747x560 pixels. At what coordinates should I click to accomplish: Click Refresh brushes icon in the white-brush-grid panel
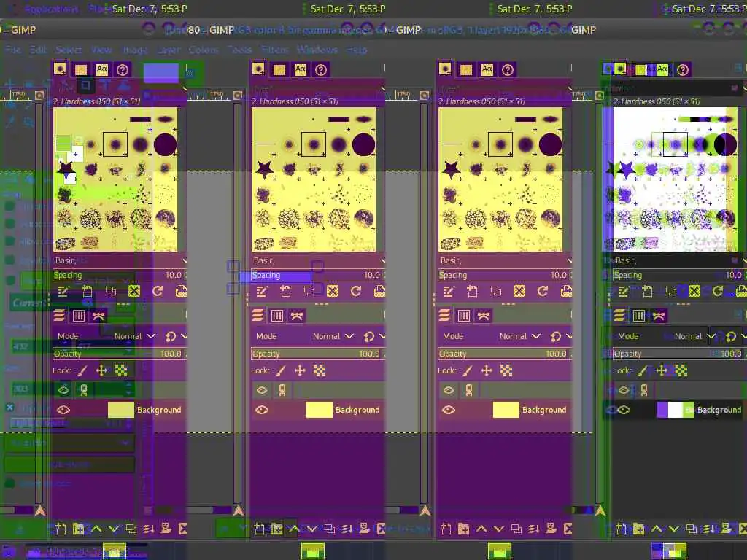pyautogui.click(x=718, y=291)
